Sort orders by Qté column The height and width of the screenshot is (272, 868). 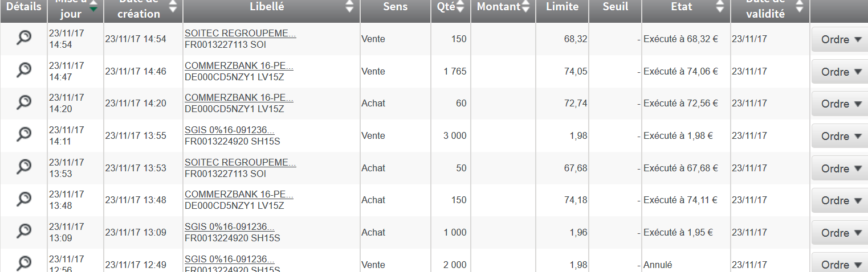pyautogui.click(x=461, y=7)
